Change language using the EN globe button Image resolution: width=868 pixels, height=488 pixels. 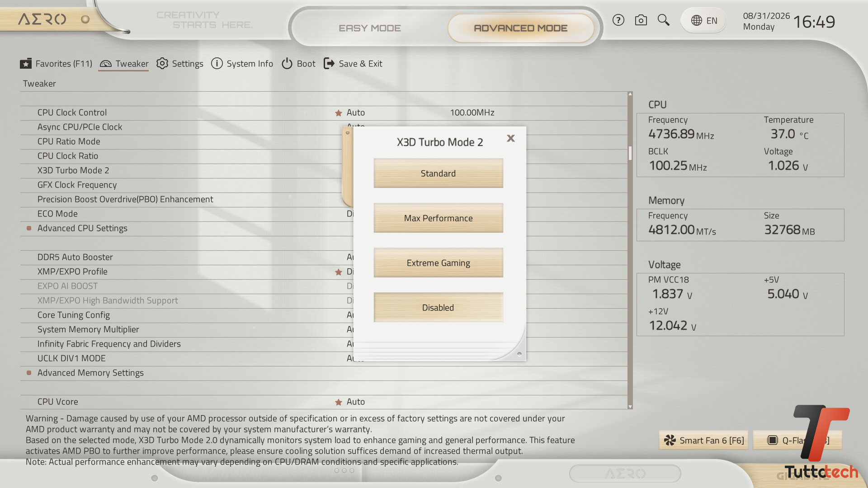[704, 20]
